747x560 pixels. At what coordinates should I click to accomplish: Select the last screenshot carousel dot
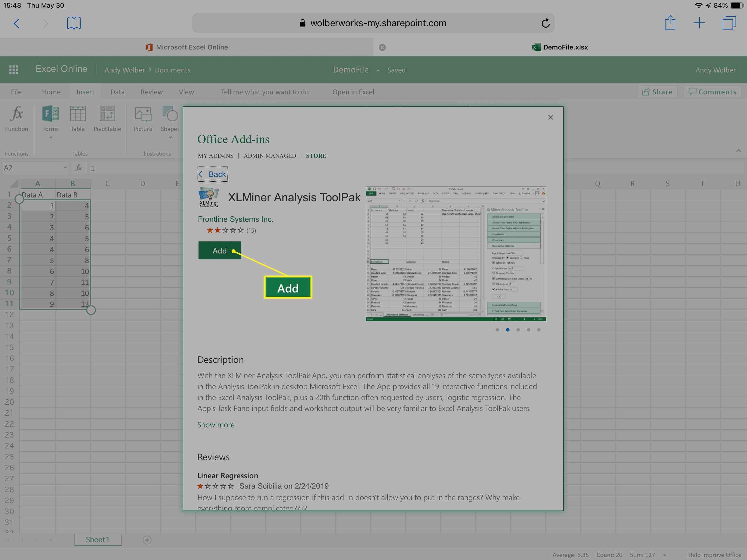[539, 330]
